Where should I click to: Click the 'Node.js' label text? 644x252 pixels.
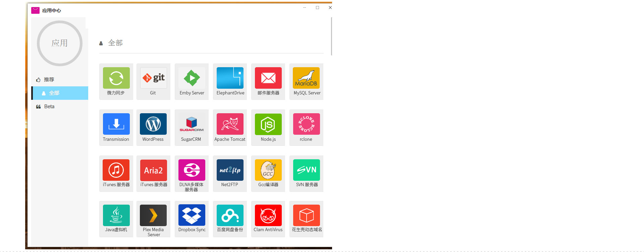[x=268, y=139]
